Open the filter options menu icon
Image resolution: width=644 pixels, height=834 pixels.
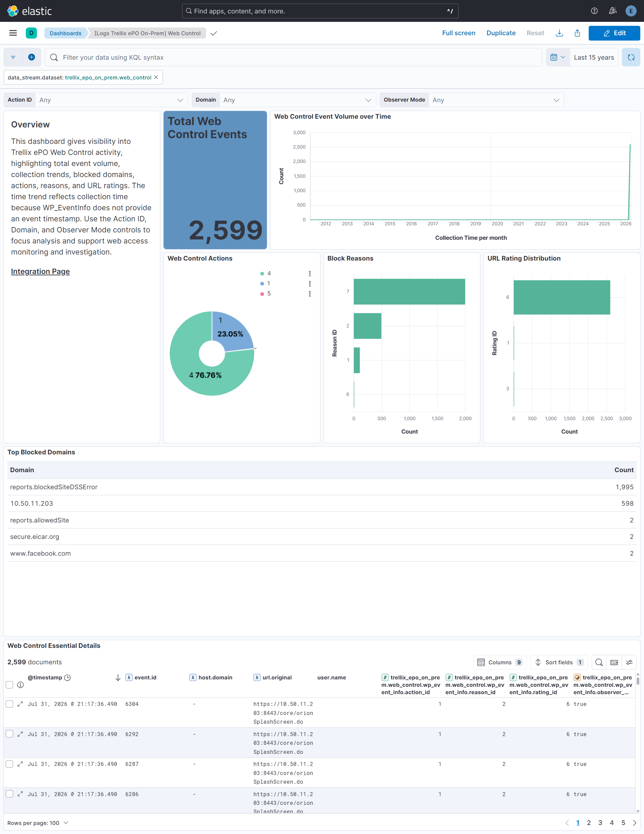13,57
